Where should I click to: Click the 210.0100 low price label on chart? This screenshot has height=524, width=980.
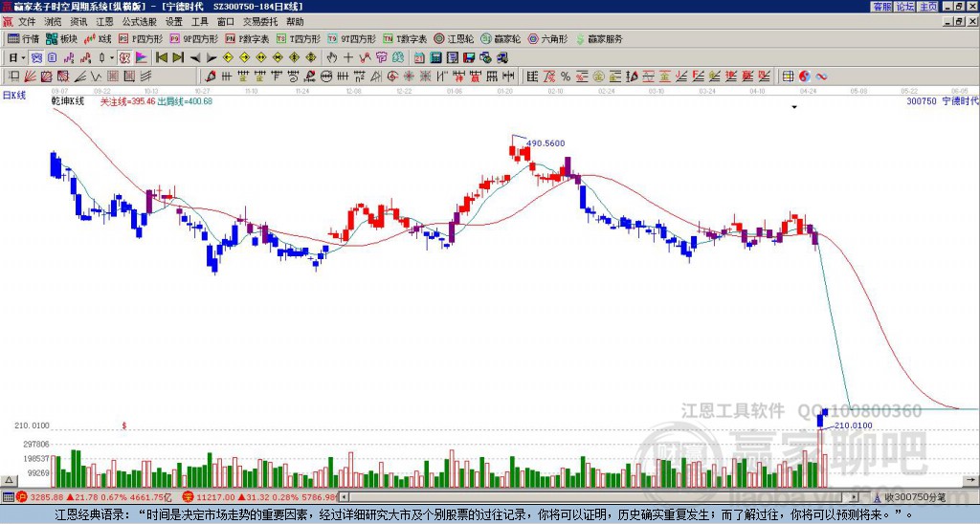pos(853,426)
